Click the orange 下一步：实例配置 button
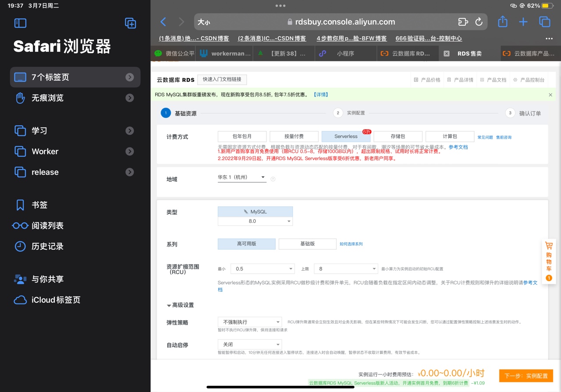The height and width of the screenshot is (392, 561). click(x=526, y=376)
